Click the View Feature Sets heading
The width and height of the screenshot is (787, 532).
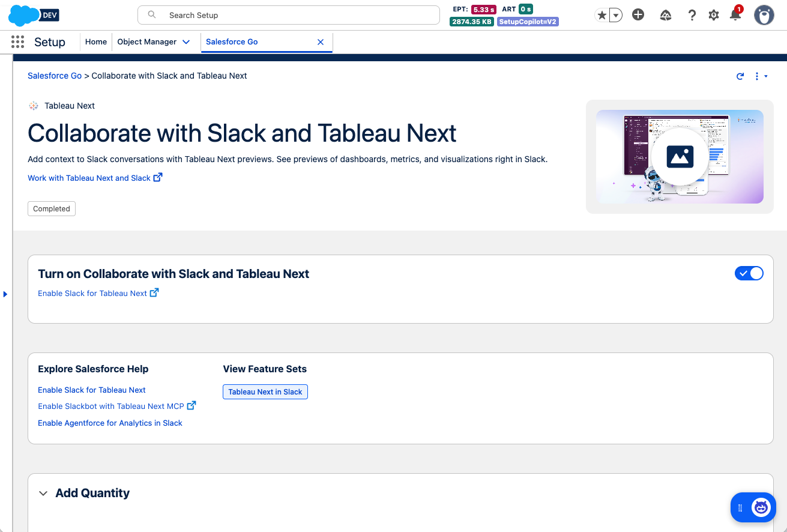click(x=265, y=369)
